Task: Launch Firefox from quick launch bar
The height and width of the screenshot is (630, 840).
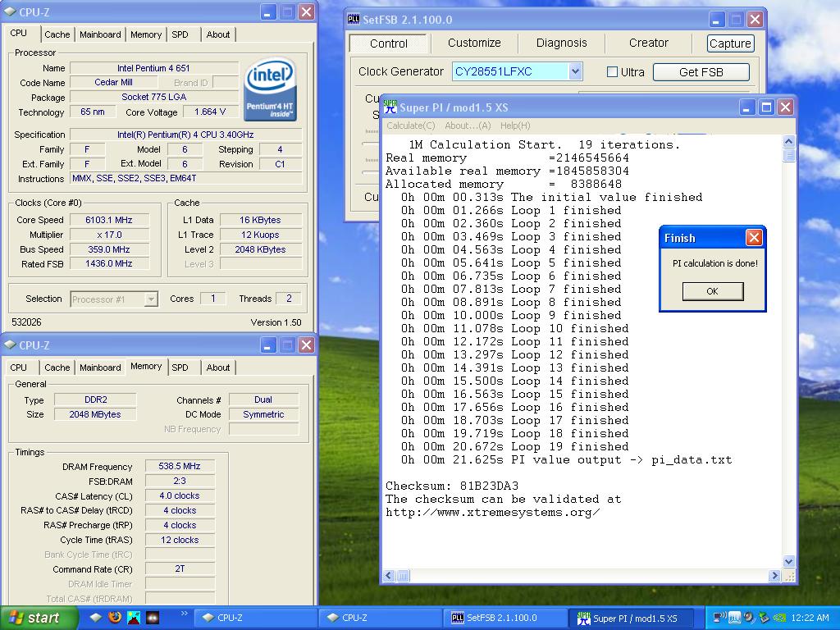Action: [x=115, y=618]
